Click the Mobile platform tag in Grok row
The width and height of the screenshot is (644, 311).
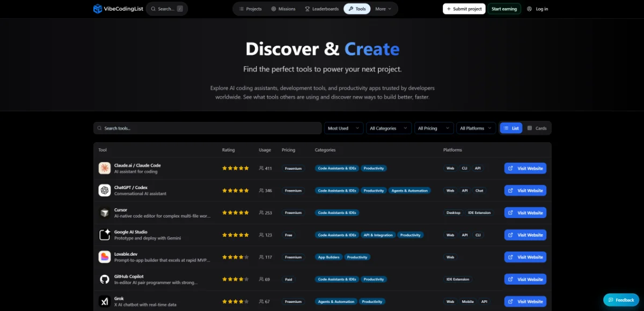pyautogui.click(x=468, y=301)
